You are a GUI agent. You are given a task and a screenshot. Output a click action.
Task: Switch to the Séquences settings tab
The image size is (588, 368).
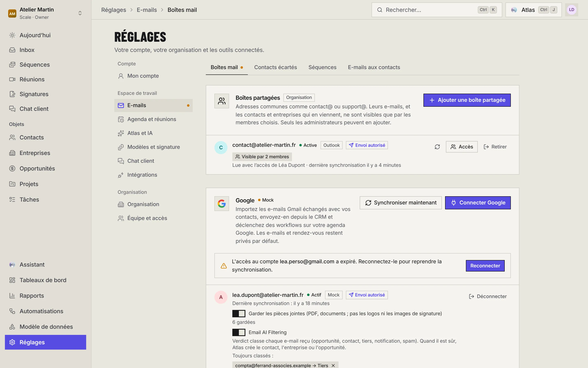coord(322,67)
